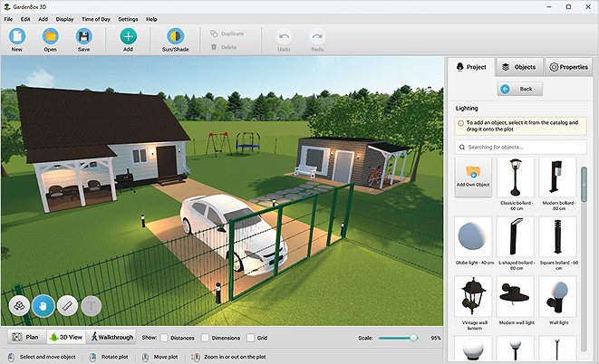Switch to the Project tab
The image size is (599, 364).
pyautogui.click(x=471, y=67)
